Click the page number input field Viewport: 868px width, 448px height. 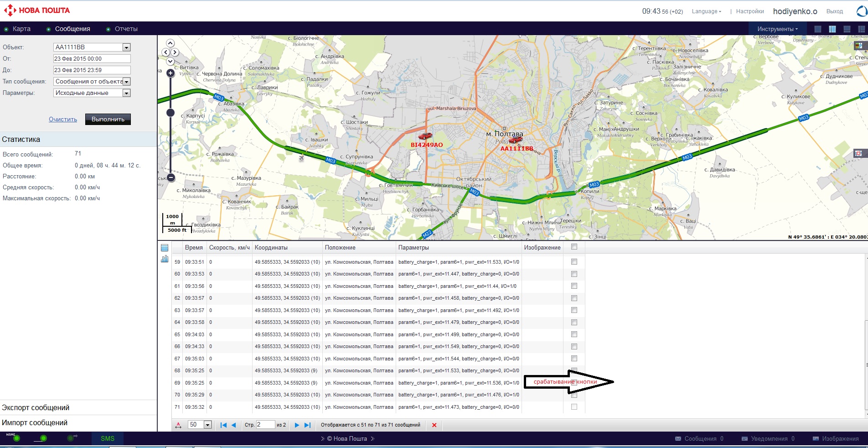click(265, 425)
